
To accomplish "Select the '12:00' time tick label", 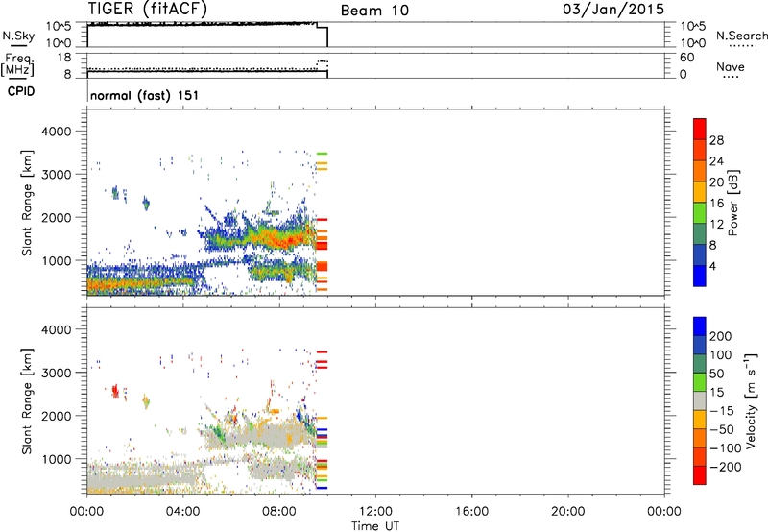I will [375, 511].
